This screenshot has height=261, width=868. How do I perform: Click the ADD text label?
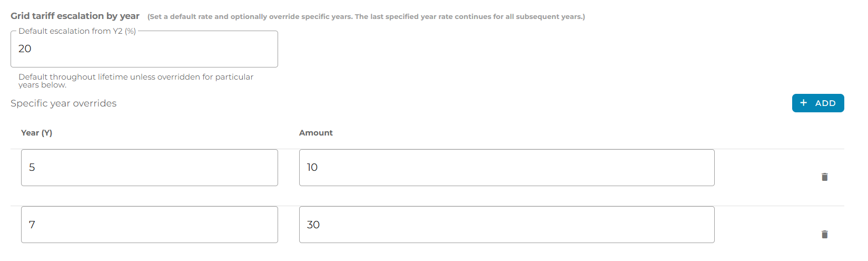[825, 103]
